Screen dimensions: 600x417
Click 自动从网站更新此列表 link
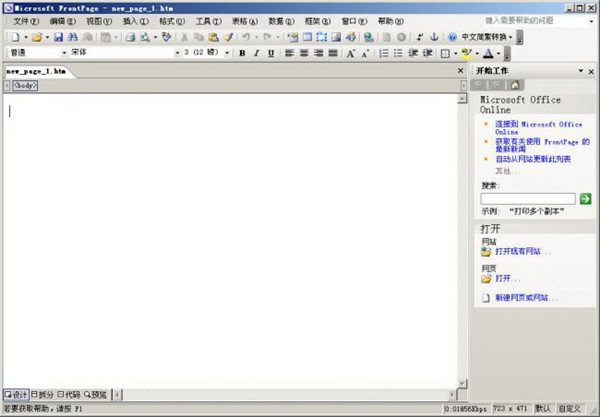point(533,159)
